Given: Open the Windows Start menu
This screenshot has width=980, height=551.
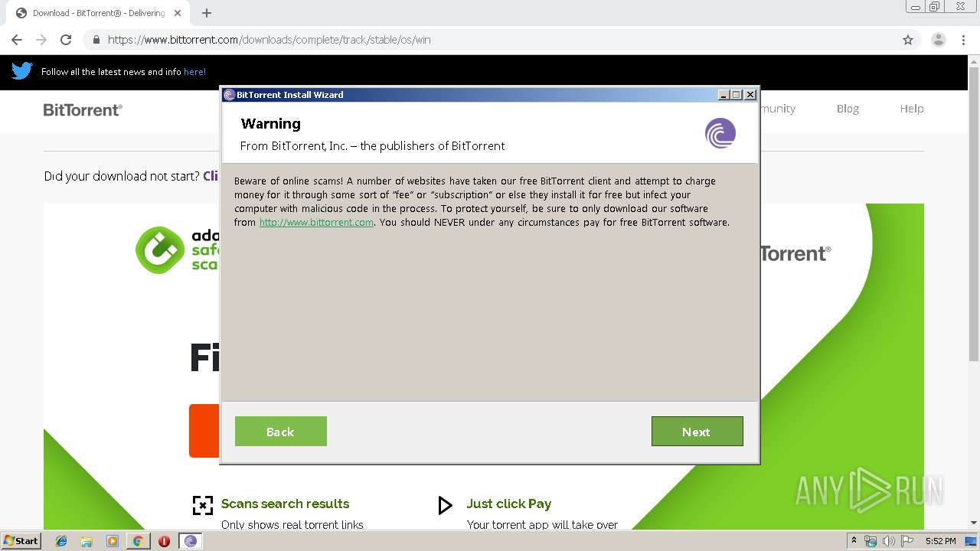Looking at the screenshot, I should pos(21,540).
